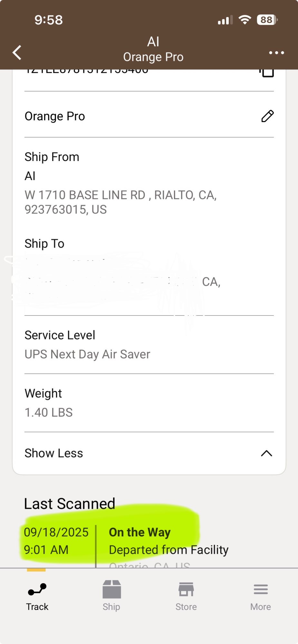Tap the Track route icon
Viewport: 298px width, 644px height.
[37, 589]
